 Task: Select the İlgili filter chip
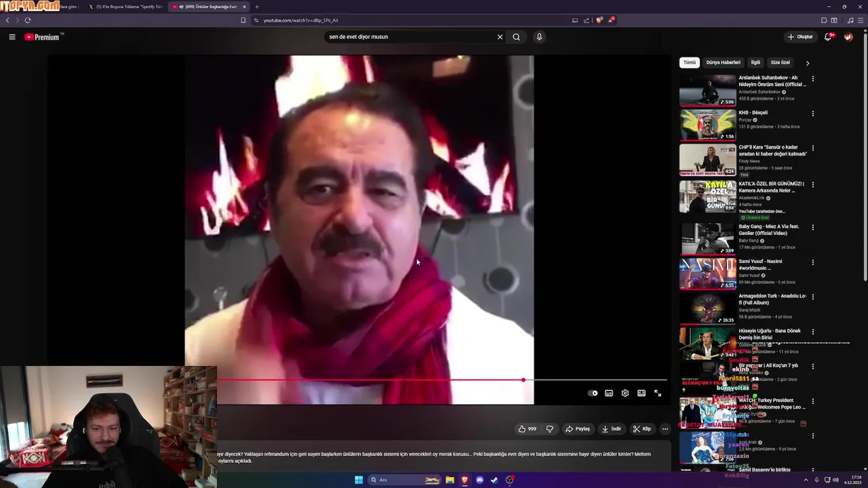tap(755, 62)
